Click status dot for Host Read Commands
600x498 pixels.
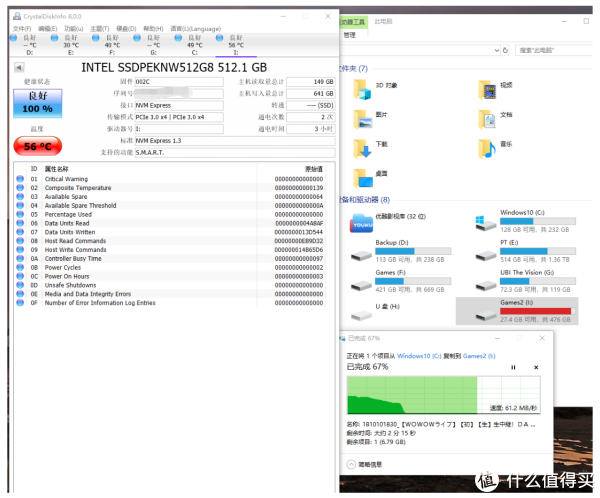tap(20, 241)
